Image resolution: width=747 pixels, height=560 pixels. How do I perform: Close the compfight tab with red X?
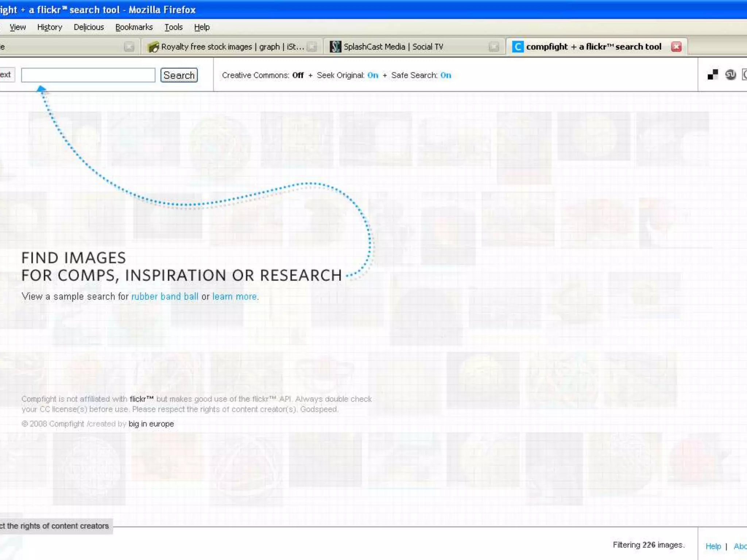(x=676, y=47)
